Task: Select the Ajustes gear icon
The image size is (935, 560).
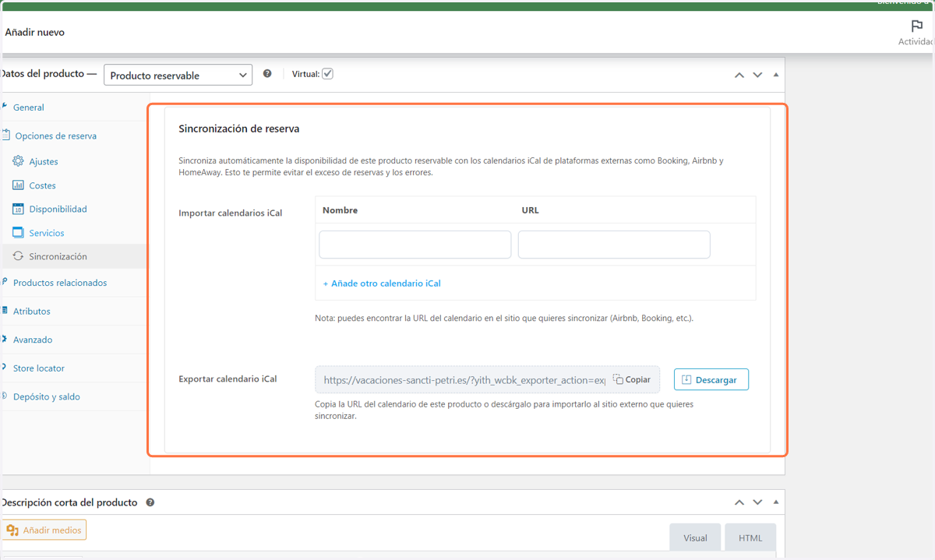Action: click(x=18, y=161)
